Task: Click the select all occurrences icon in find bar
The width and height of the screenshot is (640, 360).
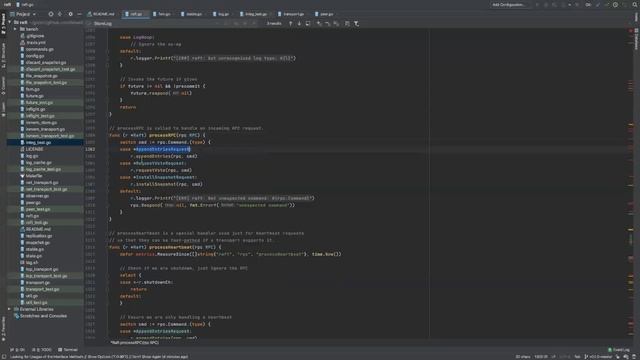Action: (308, 24)
